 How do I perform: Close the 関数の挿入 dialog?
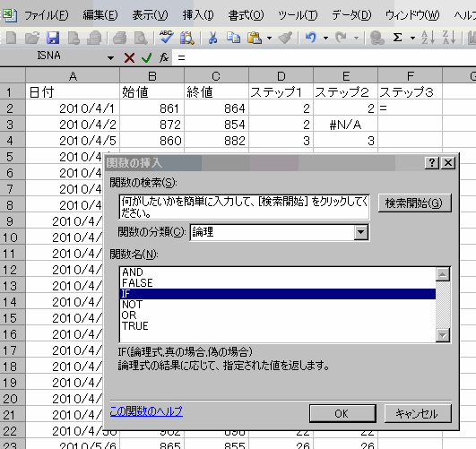(x=448, y=163)
